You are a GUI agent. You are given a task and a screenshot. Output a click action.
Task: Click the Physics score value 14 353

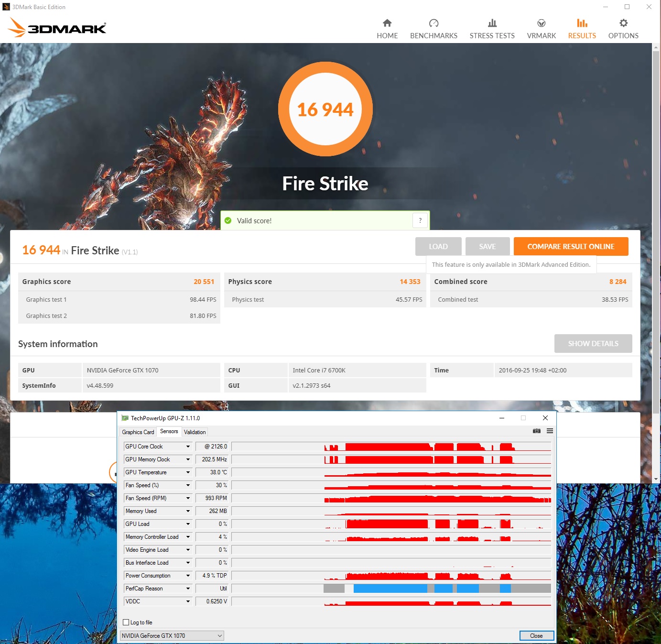click(410, 282)
